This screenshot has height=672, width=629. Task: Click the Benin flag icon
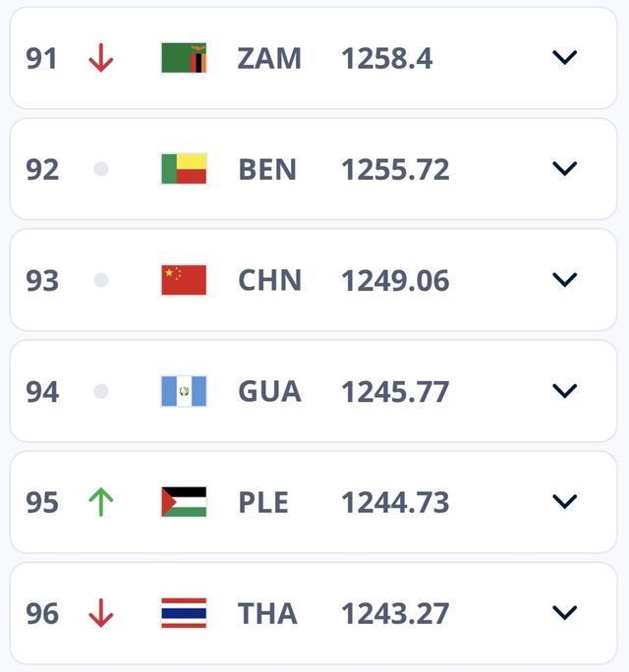[x=184, y=169]
